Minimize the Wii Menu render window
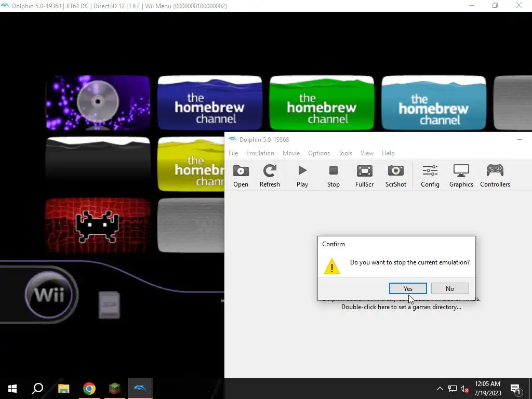Image resolution: width=532 pixels, height=399 pixels. 472,6
